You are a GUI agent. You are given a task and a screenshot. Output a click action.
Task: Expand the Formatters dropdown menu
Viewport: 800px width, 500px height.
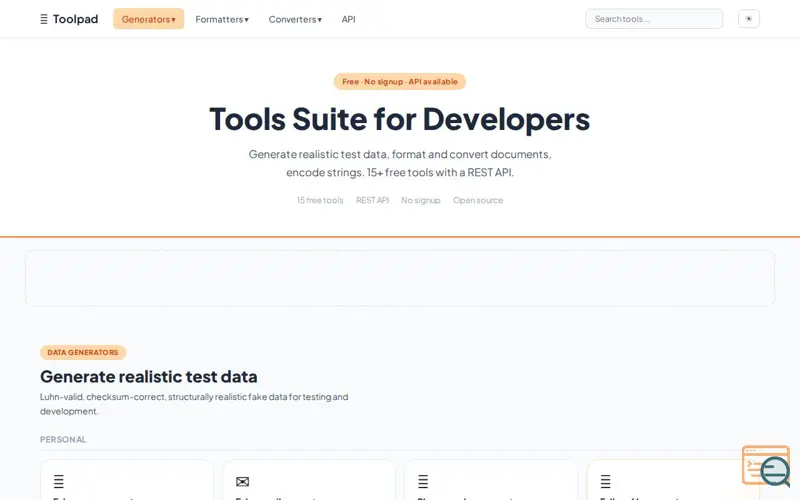tap(222, 19)
